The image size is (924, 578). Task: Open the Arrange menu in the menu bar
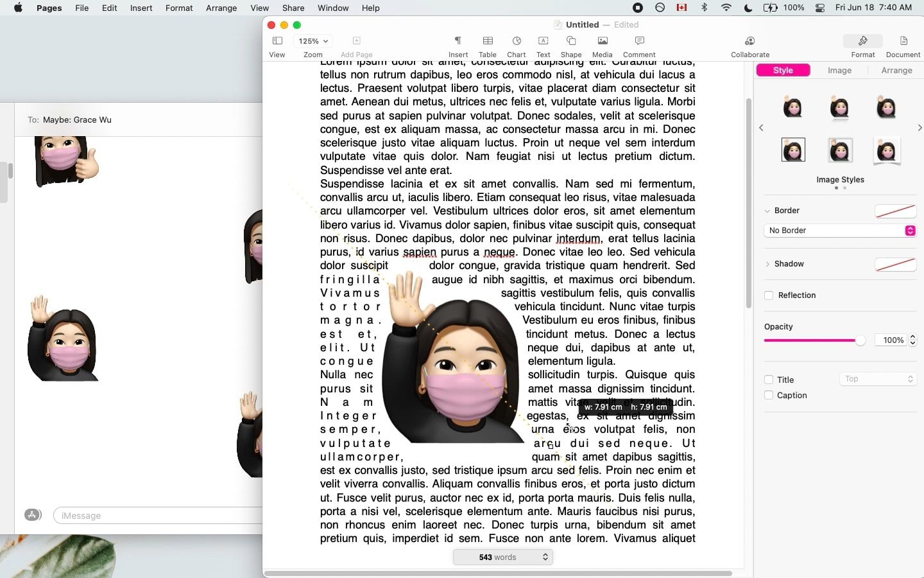(221, 8)
